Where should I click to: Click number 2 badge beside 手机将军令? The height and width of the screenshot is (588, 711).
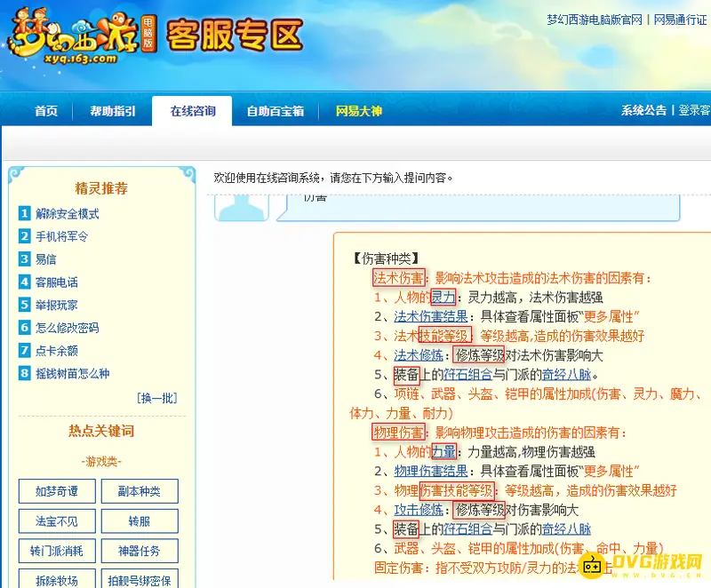(x=25, y=236)
